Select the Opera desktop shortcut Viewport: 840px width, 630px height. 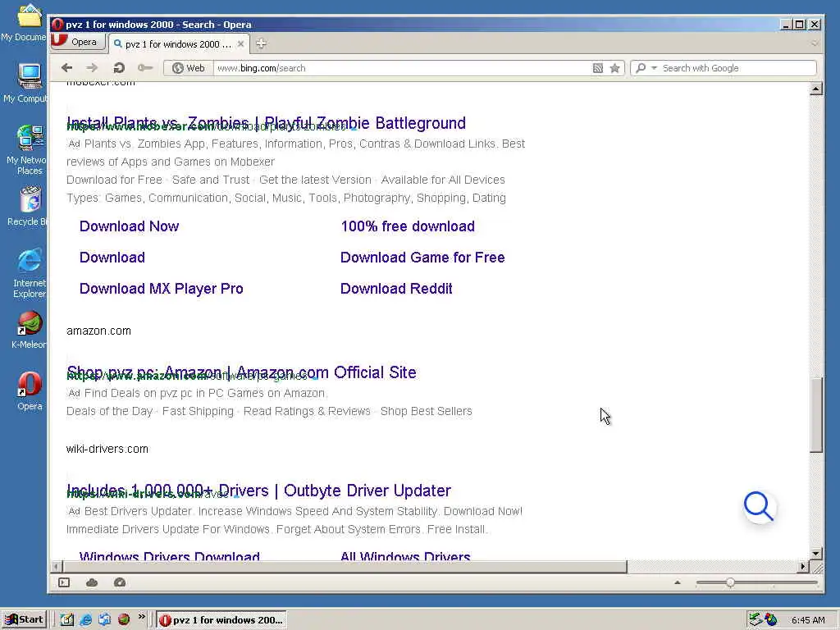pos(30,391)
